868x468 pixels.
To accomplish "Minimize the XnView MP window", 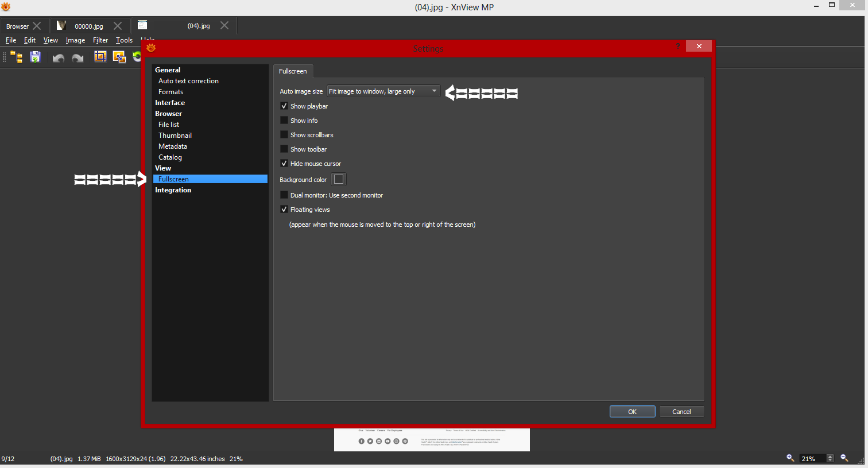I will (816, 5).
